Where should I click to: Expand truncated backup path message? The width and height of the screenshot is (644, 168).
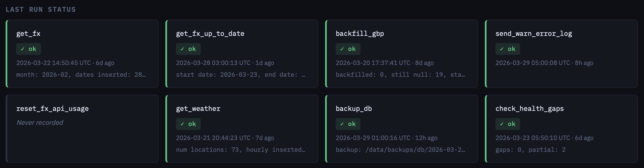(400, 150)
